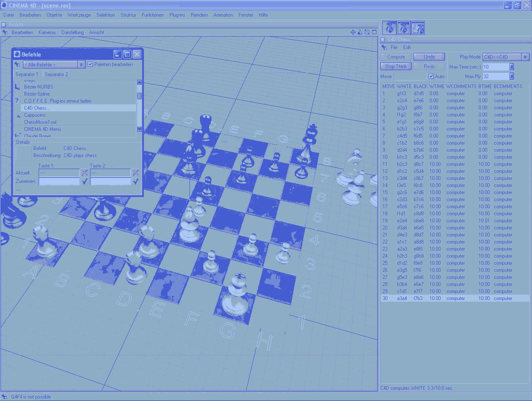Click the second chess-piece palette icon

point(404,28)
